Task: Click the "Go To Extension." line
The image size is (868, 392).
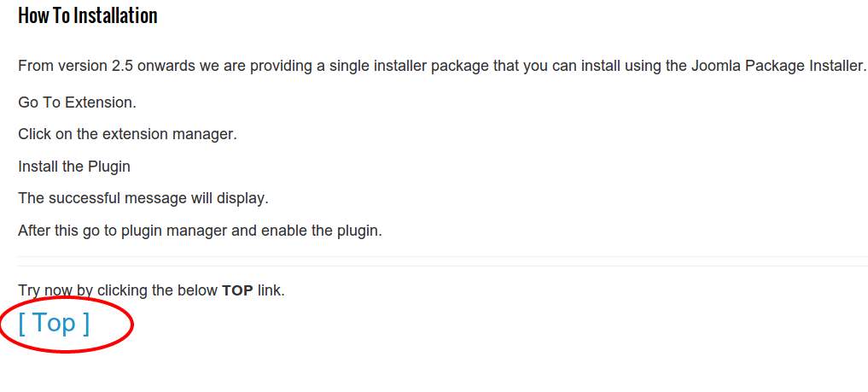Action: pyautogui.click(x=77, y=102)
